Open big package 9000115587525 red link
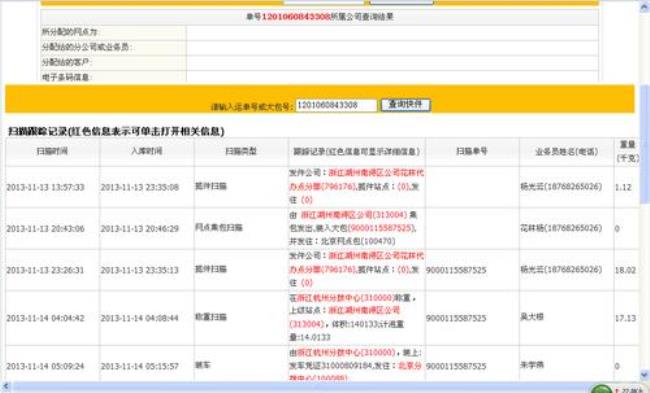Screen dimensions: 650x393 pyautogui.click(x=382, y=228)
